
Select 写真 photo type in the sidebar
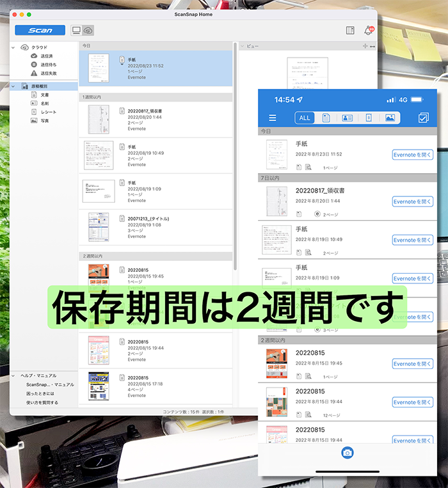tap(45, 121)
